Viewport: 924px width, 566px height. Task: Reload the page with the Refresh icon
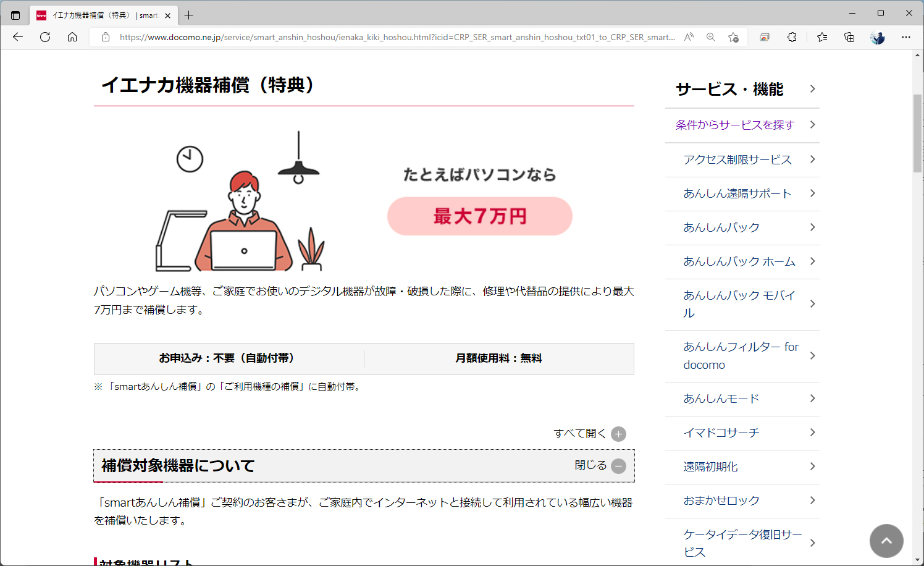coord(45,37)
